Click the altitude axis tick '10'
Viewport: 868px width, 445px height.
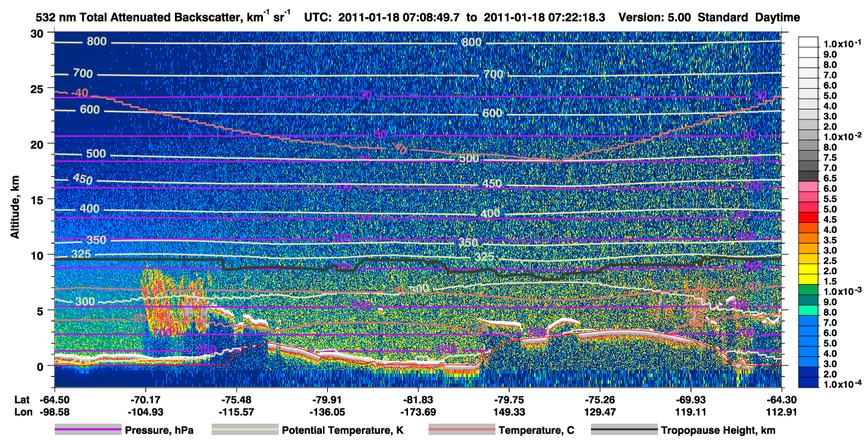pos(37,255)
